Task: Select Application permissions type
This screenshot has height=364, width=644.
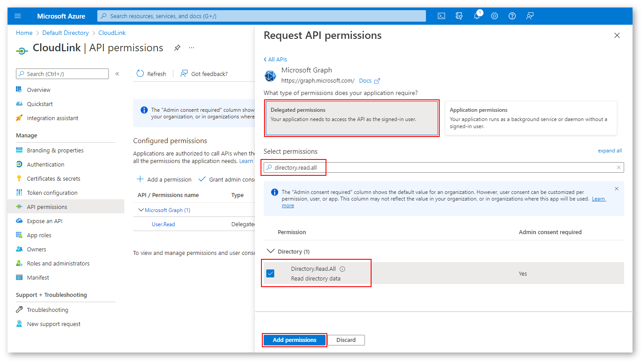Action: pos(531,118)
